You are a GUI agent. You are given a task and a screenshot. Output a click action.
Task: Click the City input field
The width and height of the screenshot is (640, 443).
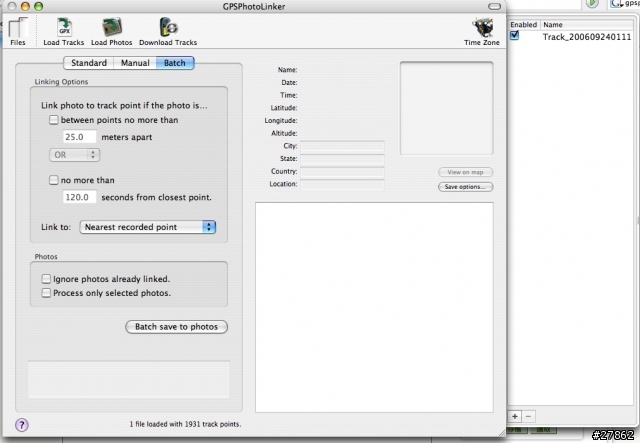pyautogui.click(x=342, y=146)
